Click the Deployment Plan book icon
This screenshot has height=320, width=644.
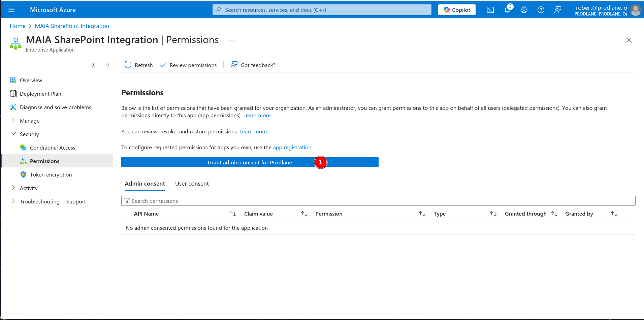pyautogui.click(x=13, y=94)
